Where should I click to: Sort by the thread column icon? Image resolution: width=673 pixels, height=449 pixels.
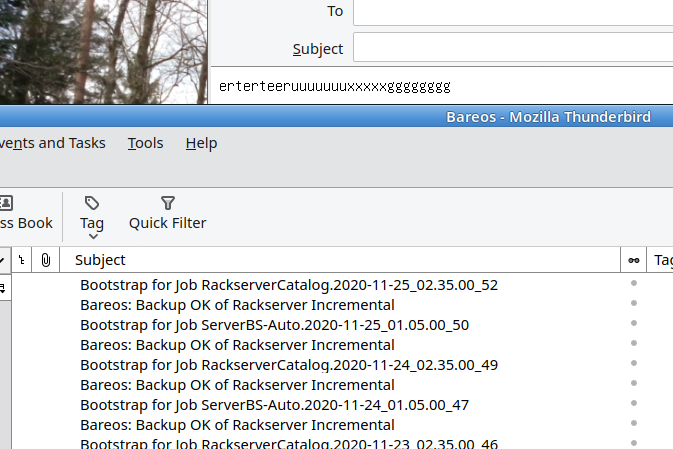(x=21, y=260)
